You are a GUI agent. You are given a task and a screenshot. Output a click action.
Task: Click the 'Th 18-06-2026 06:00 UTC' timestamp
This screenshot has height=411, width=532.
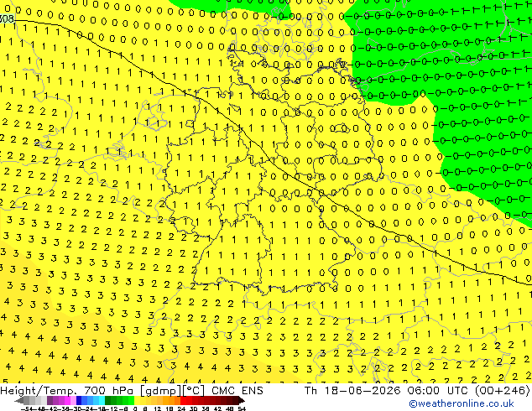(x=388, y=391)
